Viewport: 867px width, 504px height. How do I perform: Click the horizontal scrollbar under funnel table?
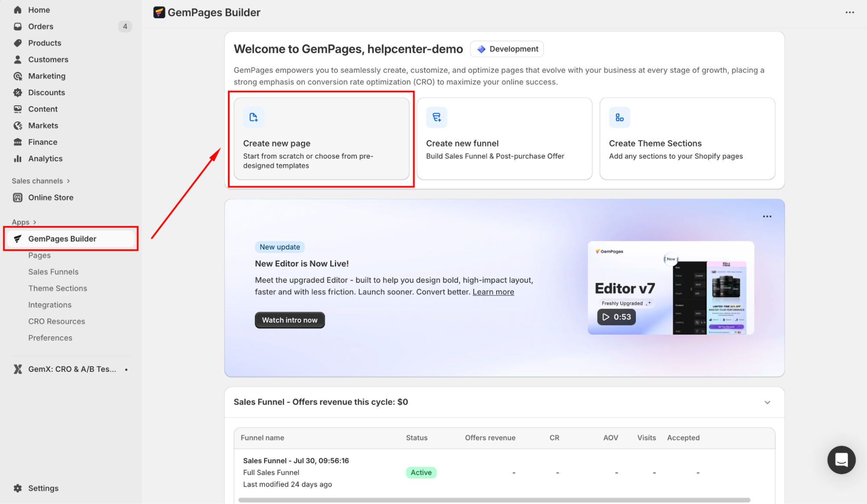494,500
